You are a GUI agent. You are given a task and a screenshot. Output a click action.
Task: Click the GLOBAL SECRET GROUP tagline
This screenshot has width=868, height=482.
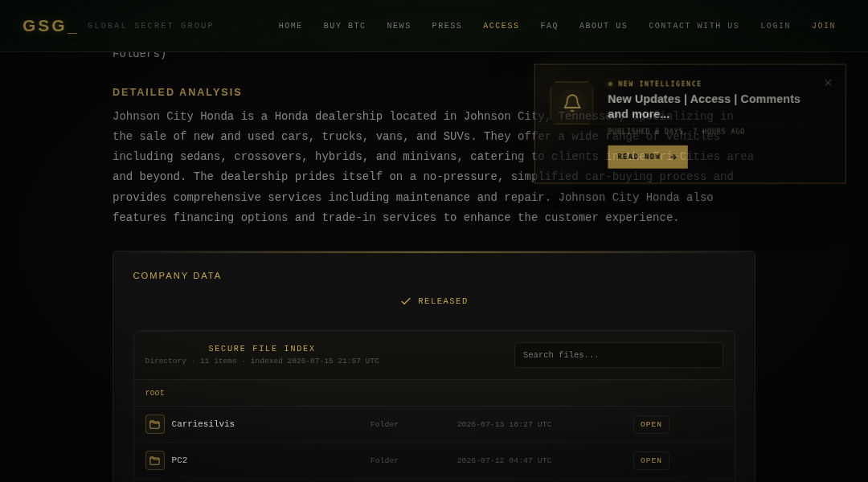[x=150, y=26]
